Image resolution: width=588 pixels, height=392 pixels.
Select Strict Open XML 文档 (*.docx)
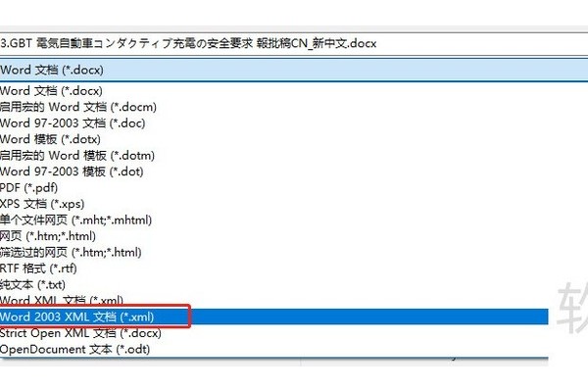[x=274, y=333]
